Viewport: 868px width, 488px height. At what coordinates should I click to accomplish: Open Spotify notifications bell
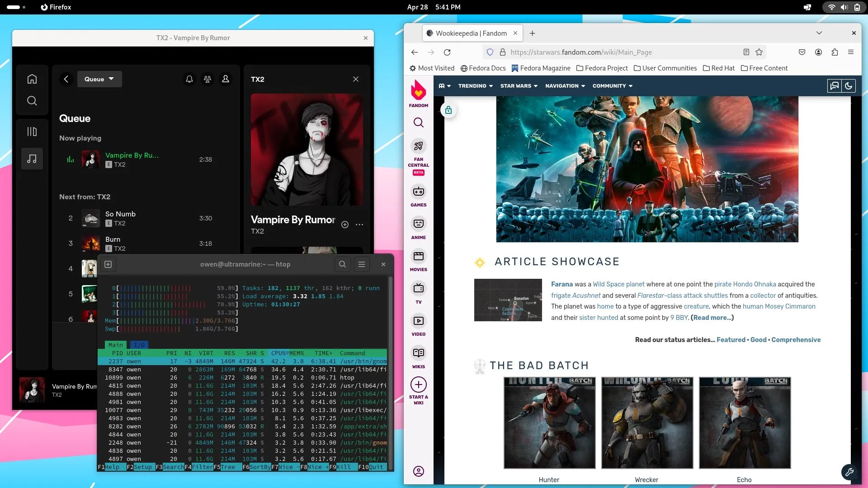click(x=189, y=79)
